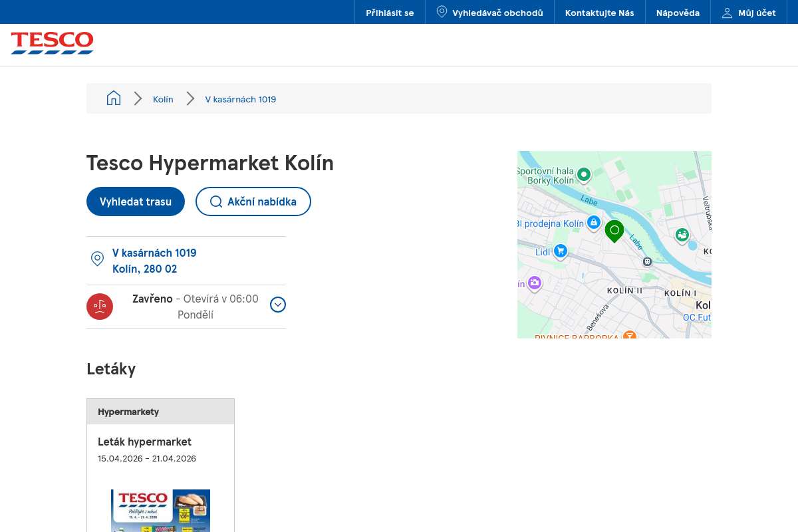Click the Tesco logo

(52, 43)
